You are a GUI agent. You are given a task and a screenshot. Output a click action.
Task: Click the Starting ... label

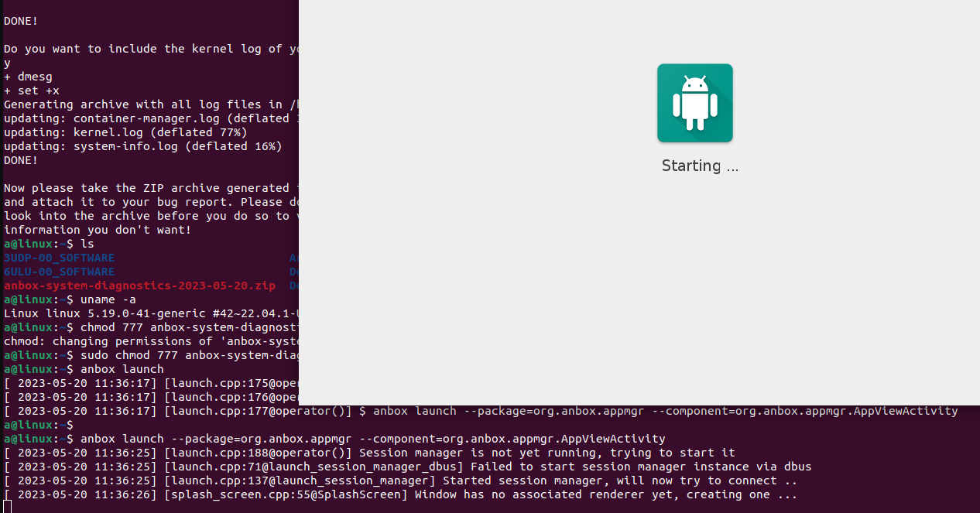(x=699, y=166)
